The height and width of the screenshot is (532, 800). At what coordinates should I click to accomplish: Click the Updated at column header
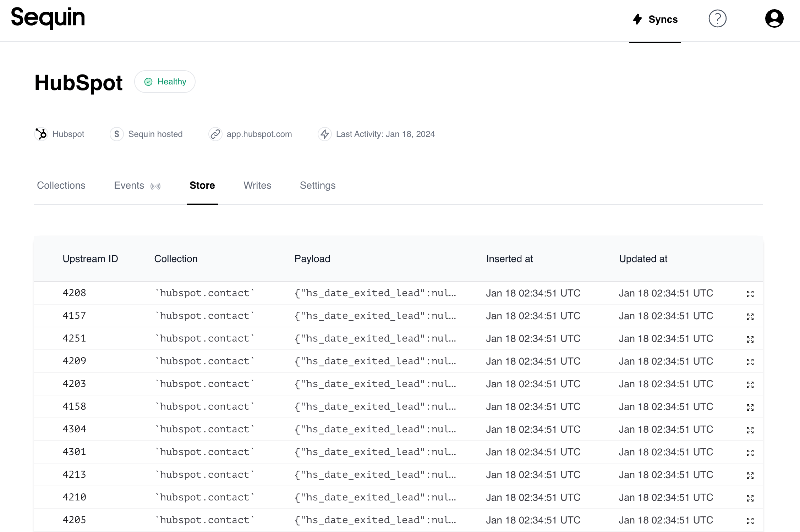(643, 259)
